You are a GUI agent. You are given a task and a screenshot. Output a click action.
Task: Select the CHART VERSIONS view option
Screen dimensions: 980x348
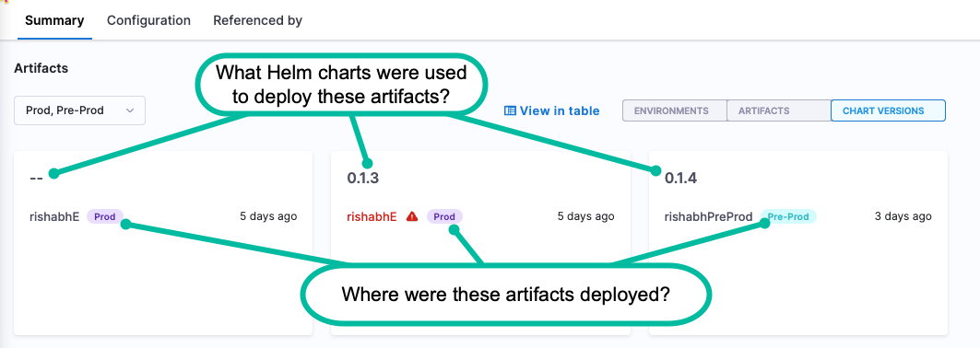pos(888,110)
